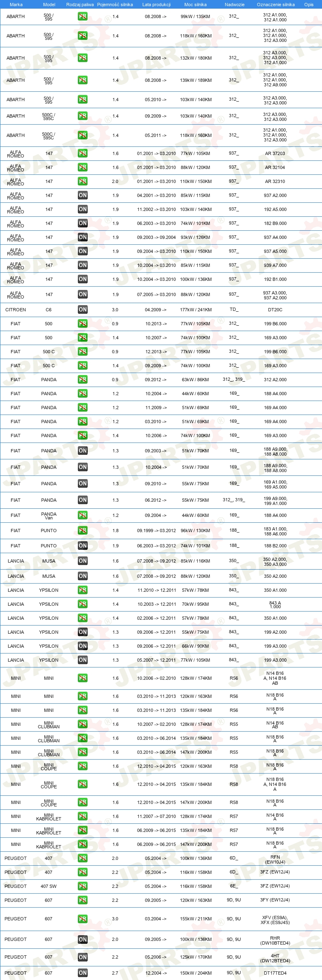322x980 pixels.
Task: Click the 125kW / 170KM power cell
Action: (196, 957)
